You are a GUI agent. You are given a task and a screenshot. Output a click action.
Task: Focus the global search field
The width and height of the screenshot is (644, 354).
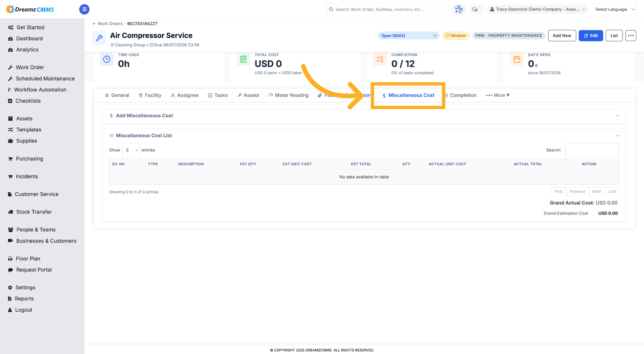387,9
